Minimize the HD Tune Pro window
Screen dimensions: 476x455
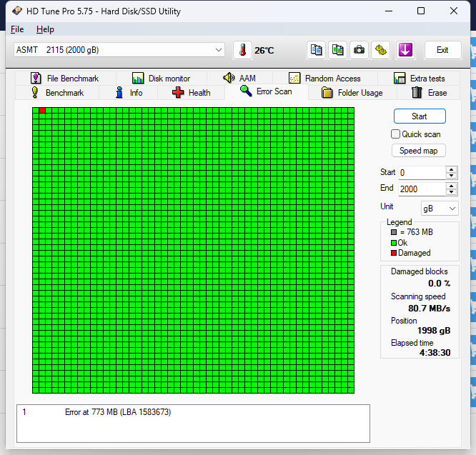point(389,11)
